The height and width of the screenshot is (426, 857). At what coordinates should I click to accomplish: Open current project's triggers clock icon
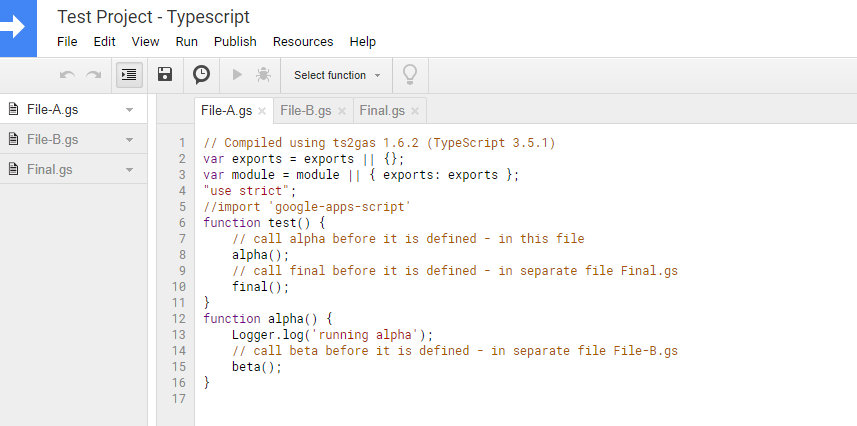201,75
